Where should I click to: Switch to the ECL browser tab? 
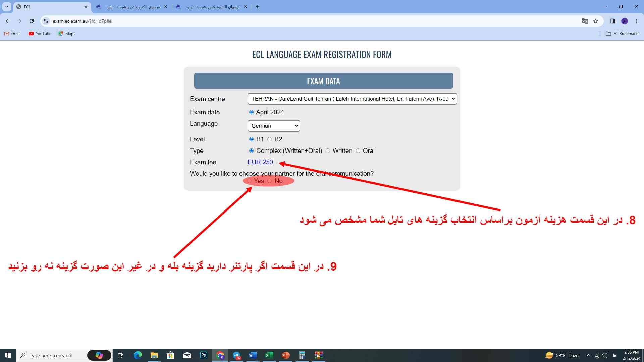[50, 7]
